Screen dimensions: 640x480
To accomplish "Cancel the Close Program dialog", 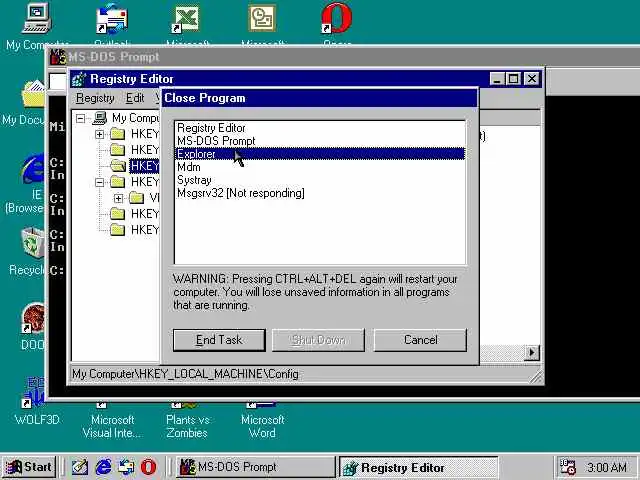I will click(420, 340).
